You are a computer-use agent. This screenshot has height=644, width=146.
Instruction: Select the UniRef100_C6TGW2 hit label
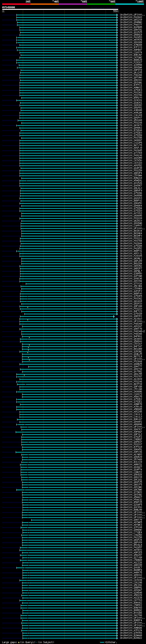[x=131, y=58]
